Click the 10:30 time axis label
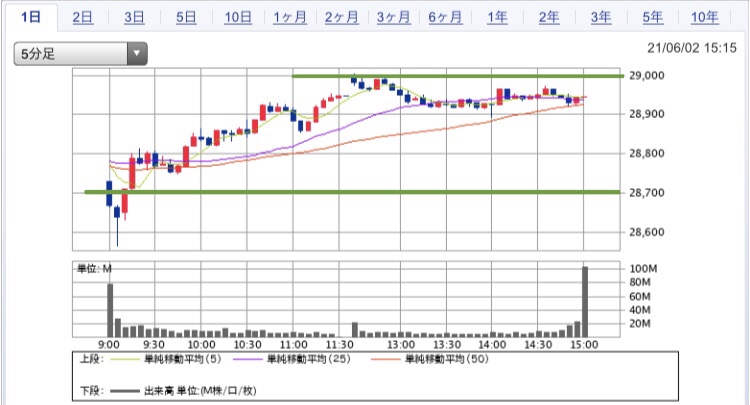The height and width of the screenshot is (405, 750). [247, 345]
